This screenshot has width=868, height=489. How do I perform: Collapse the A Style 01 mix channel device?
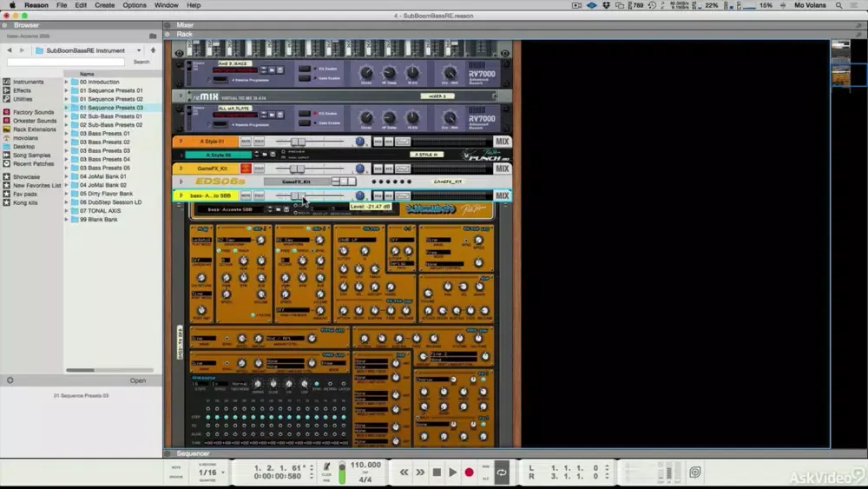[x=181, y=142]
